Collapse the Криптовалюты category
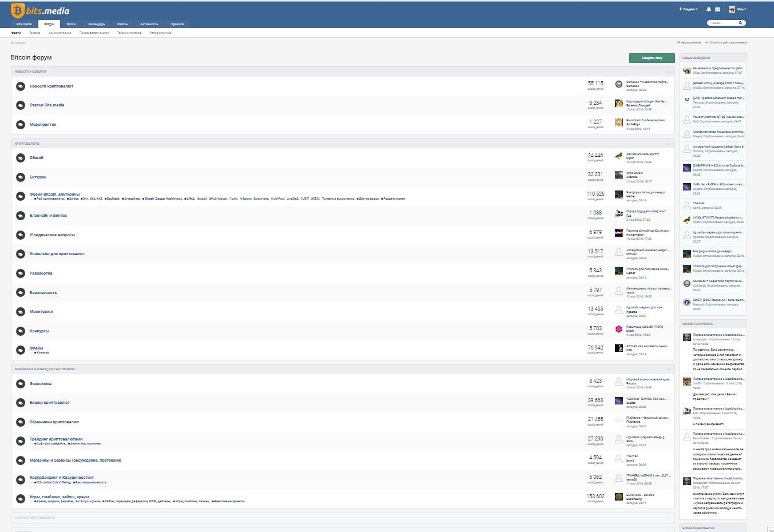The width and height of the screenshot is (774, 532). click(x=668, y=144)
